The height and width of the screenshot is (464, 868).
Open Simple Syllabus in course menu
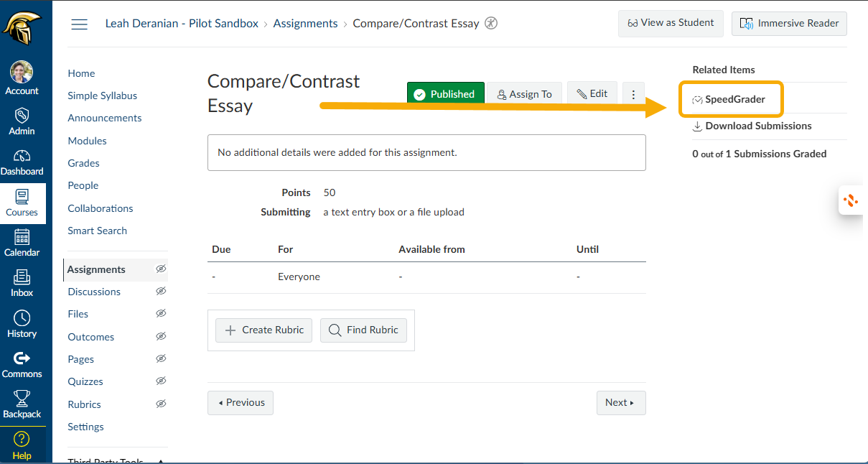(x=102, y=96)
